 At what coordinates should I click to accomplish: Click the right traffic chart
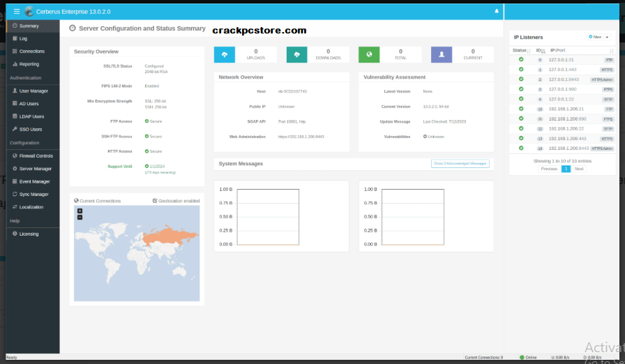(x=412, y=217)
